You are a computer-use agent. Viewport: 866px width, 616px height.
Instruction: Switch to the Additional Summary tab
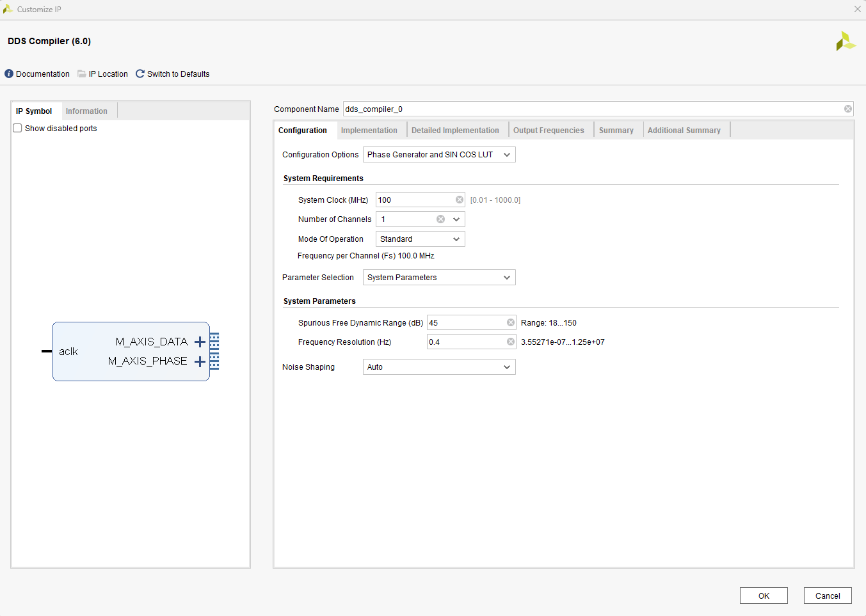[684, 130]
